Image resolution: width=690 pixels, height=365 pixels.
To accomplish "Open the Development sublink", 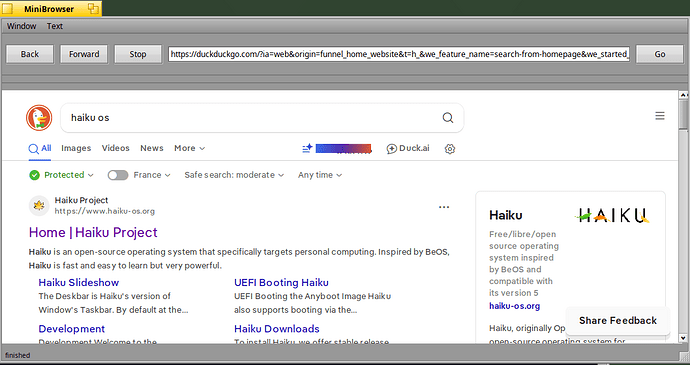I will pos(72,329).
